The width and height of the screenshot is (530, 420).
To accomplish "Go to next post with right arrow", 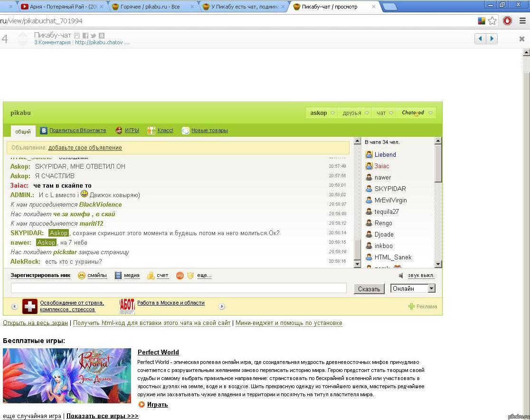I will click(492, 38).
